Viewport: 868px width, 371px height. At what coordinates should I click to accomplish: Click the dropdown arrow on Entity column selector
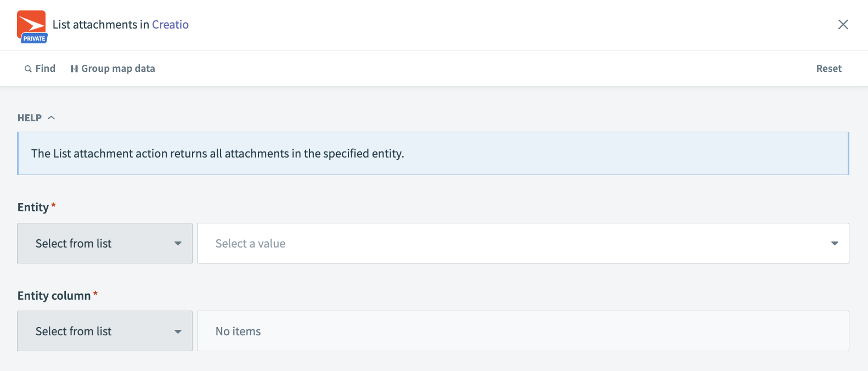178,331
